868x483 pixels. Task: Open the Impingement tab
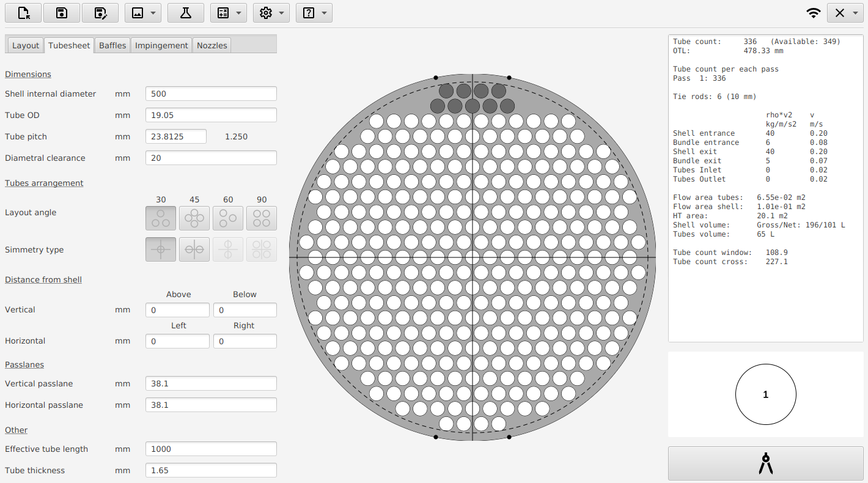tap(161, 45)
